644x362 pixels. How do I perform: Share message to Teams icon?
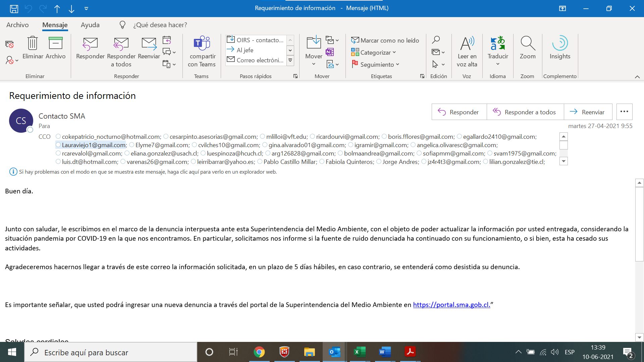pyautogui.click(x=202, y=43)
